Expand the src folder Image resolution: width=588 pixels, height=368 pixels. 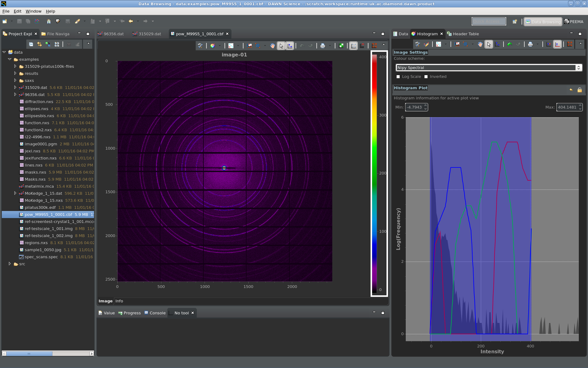point(10,264)
